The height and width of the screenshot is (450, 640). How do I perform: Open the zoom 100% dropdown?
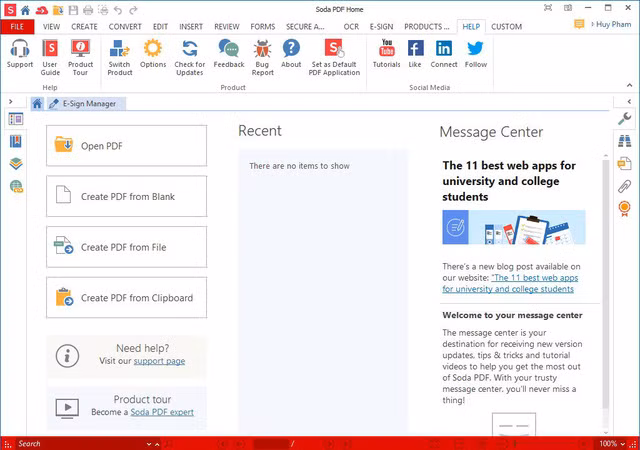[x=622, y=444]
